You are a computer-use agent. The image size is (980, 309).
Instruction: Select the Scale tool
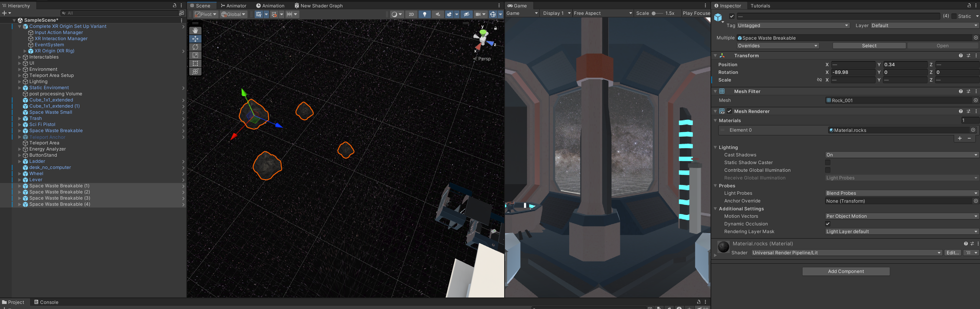195,55
